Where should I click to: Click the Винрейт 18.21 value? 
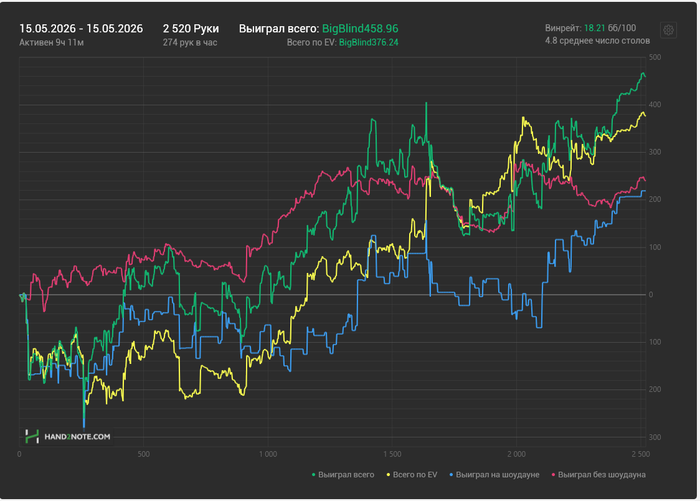click(x=594, y=28)
